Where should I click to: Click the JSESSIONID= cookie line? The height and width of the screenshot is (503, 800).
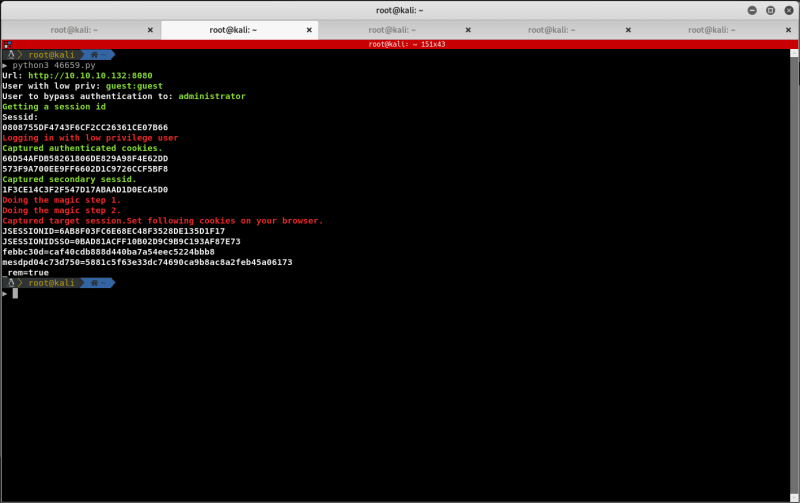113,231
